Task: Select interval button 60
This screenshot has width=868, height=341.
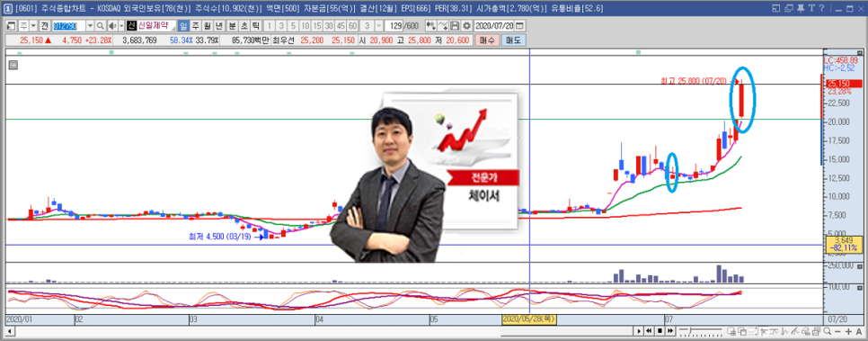Action: pyautogui.click(x=352, y=26)
